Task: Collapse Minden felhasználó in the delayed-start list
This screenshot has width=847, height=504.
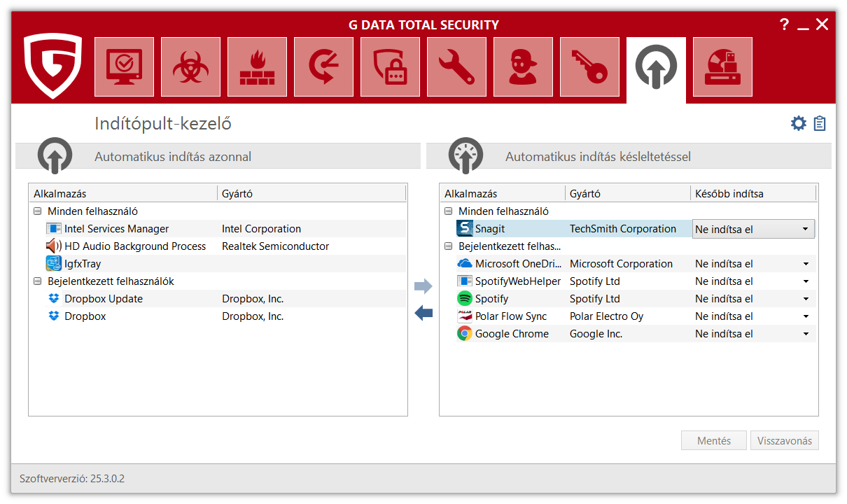Action: click(x=448, y=211)
